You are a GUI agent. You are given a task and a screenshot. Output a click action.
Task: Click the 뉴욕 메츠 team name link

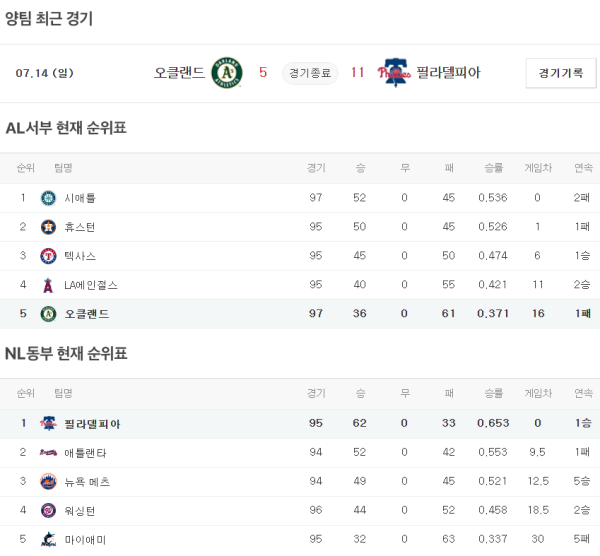[87, 482]
